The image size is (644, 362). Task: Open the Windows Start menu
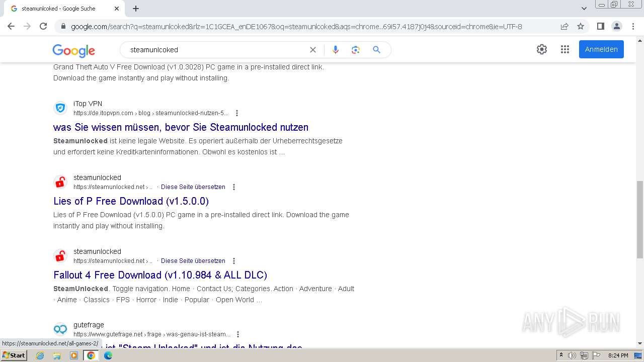click(x=14, y=355)
